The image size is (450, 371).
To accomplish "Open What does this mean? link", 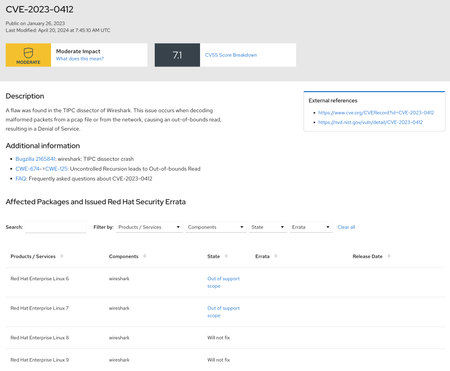I will 80,59.
